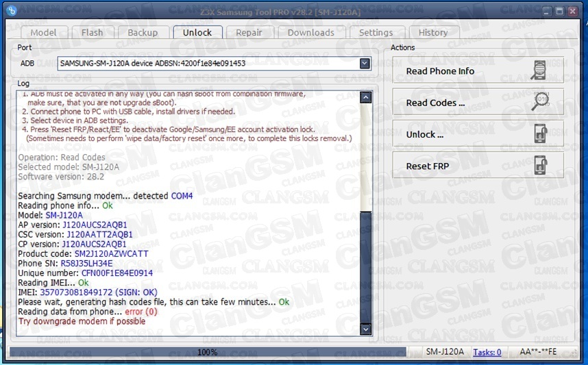
Task: Click the SM-J120A status bar entry
Action: click(x=445, y=352)
